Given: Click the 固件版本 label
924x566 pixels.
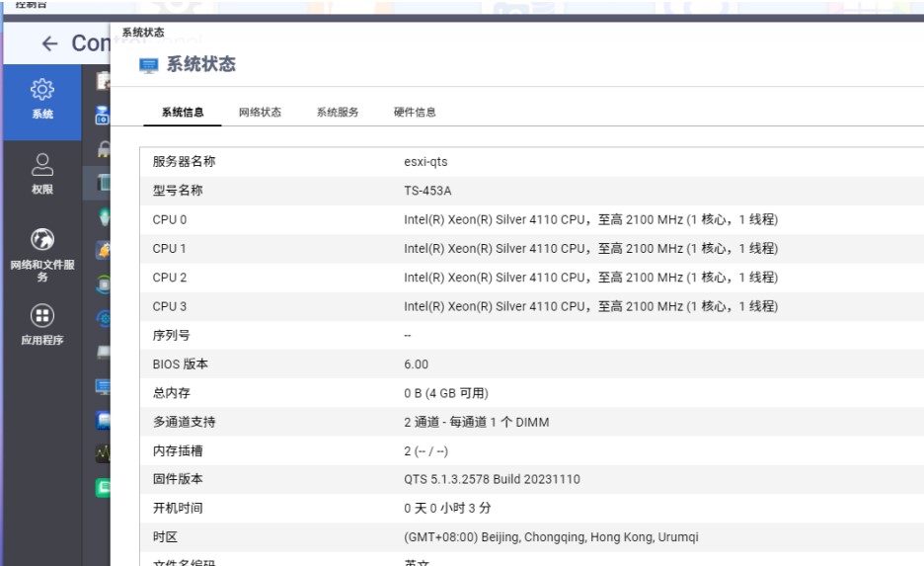Looking at the screenshot, I should coord(178,479).
